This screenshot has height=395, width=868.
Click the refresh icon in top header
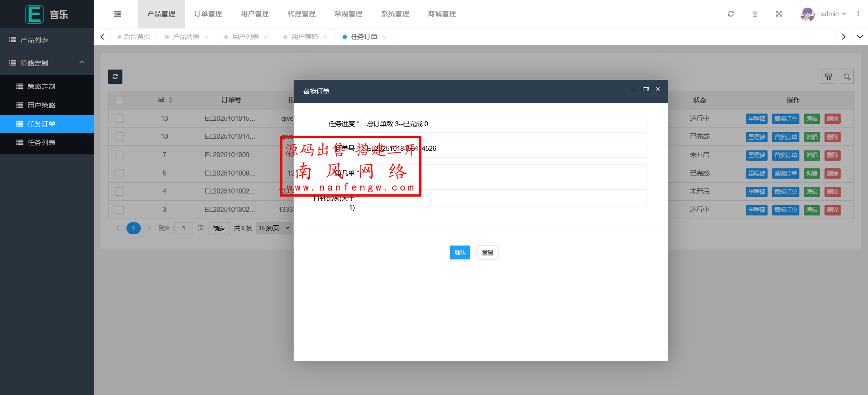point(731,14)
